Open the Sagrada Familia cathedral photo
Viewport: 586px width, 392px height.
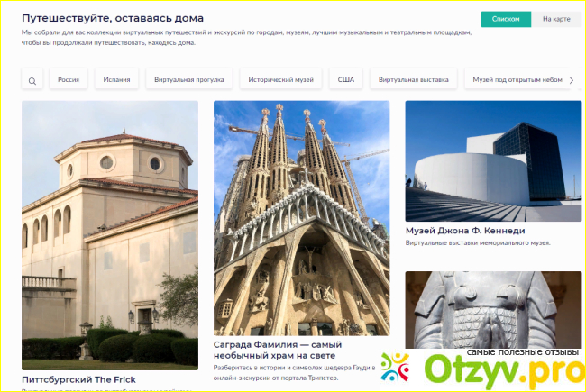301,216
